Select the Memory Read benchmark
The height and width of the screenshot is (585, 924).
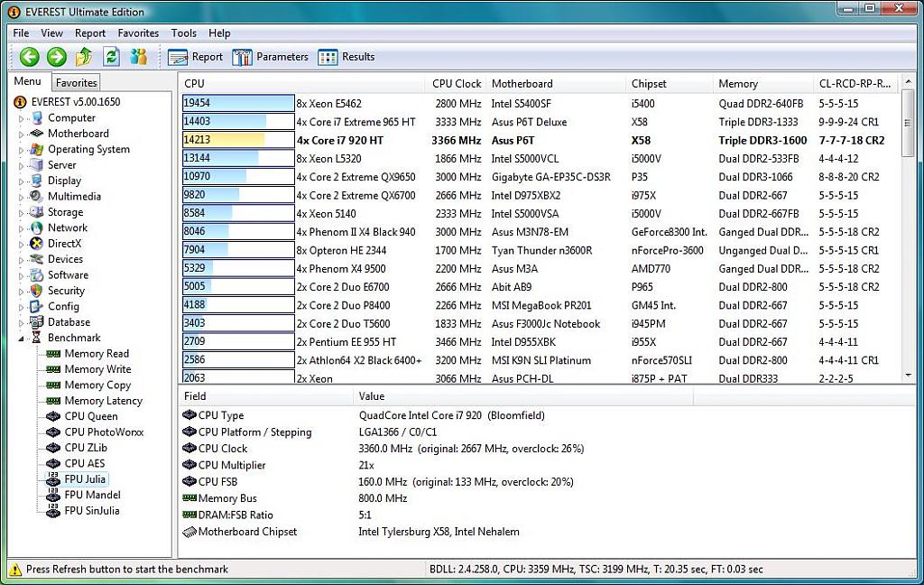click(x=97, y=353)
